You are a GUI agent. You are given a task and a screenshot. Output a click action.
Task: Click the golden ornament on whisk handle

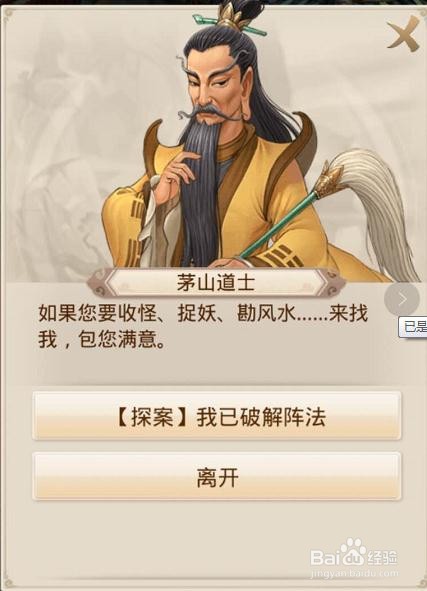coord(327,180)
